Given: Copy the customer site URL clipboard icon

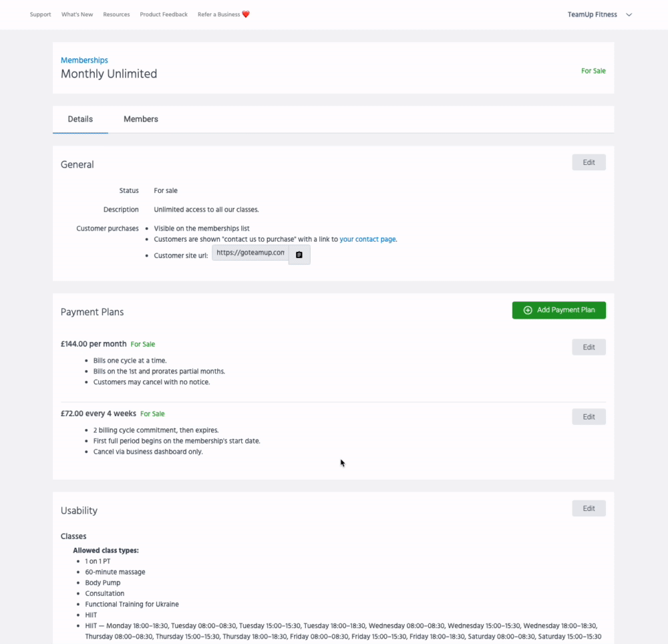Looking at the screenshot, I should tap(299, 255).
